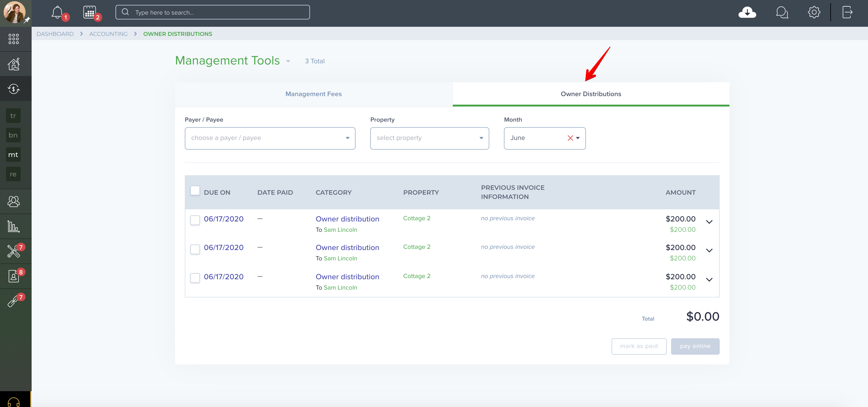Open the chat messages icon

[782, 12]
